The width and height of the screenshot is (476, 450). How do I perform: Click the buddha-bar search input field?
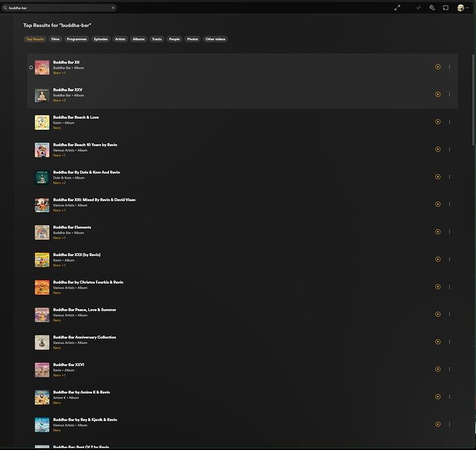click(59, 8)
